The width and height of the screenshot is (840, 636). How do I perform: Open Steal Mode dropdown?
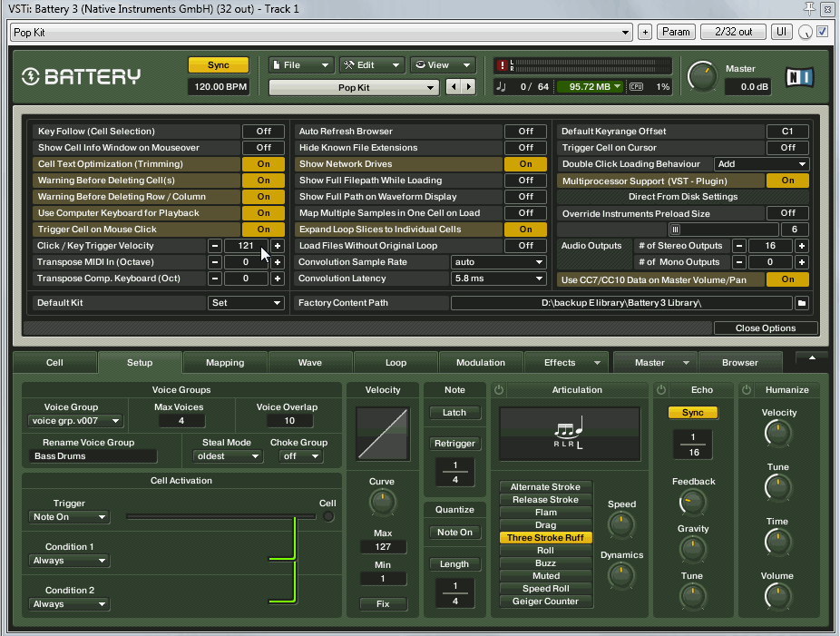click(228, 456)
